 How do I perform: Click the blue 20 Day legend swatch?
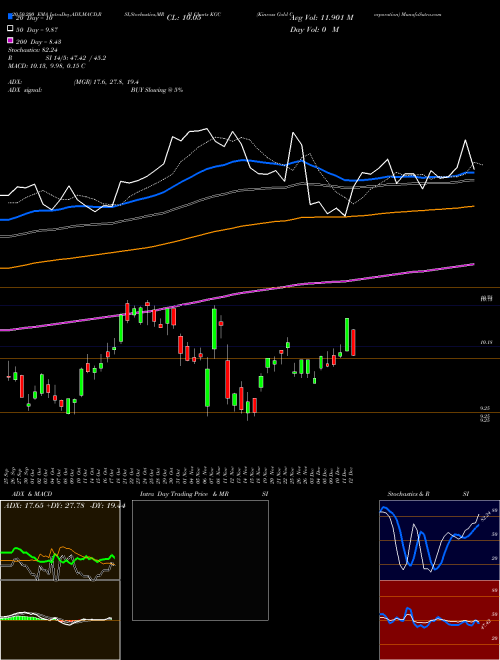[x=10, y=17]
